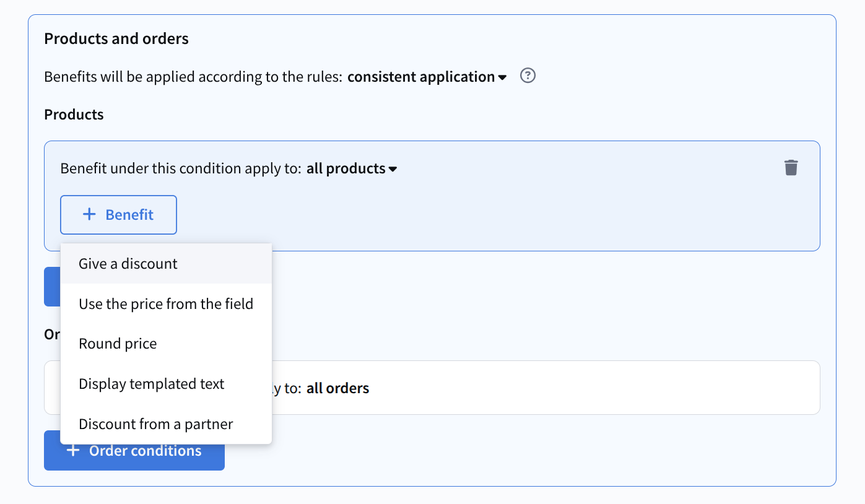Viewport: 865px width, 504px height.
Task: Open the 'all orders' selector
Action: pos(337,388)
